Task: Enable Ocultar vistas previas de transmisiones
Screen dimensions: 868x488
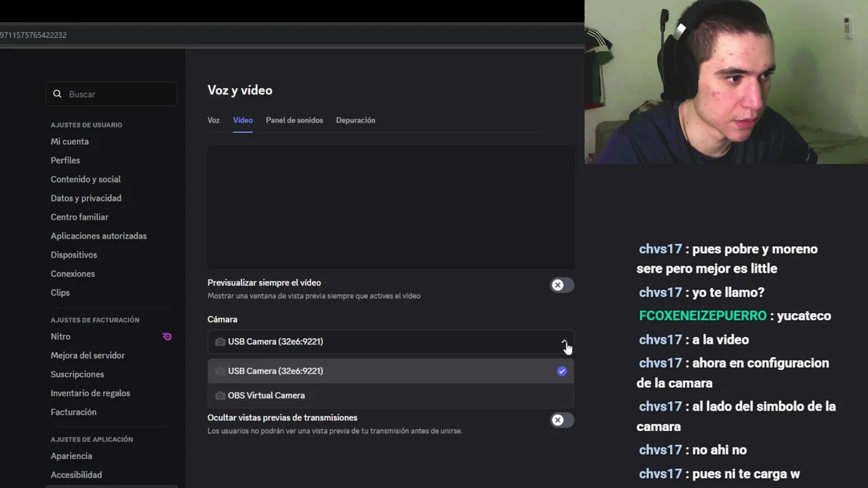Action: [562, 420]
